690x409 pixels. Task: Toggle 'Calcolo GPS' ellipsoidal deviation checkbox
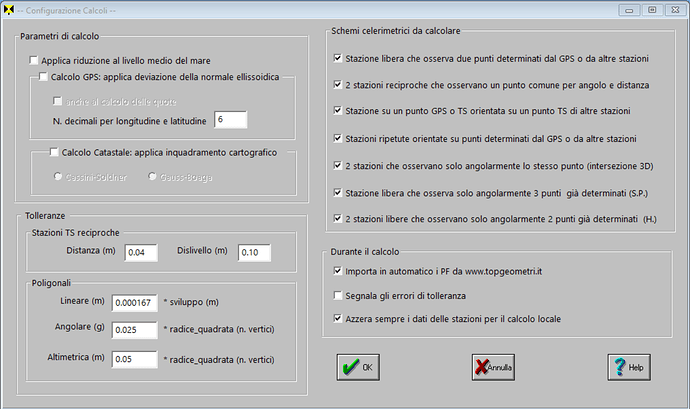pos(43,76)
